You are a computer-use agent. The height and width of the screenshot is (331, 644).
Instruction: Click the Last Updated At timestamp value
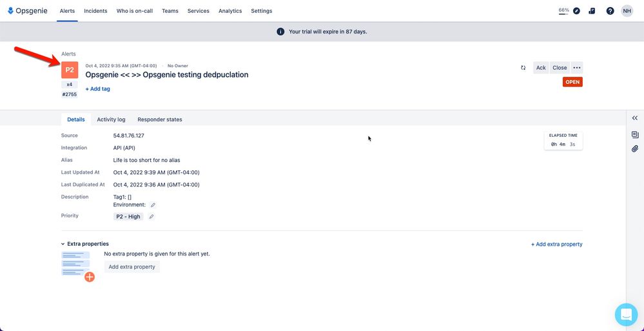[x=157, y=173]
